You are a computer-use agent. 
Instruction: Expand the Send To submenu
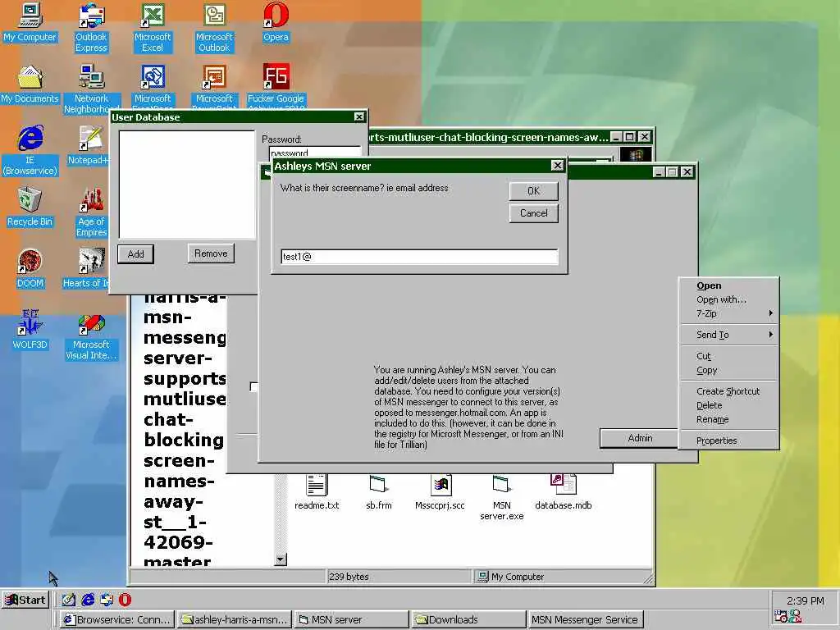click(x=728, y=335)
